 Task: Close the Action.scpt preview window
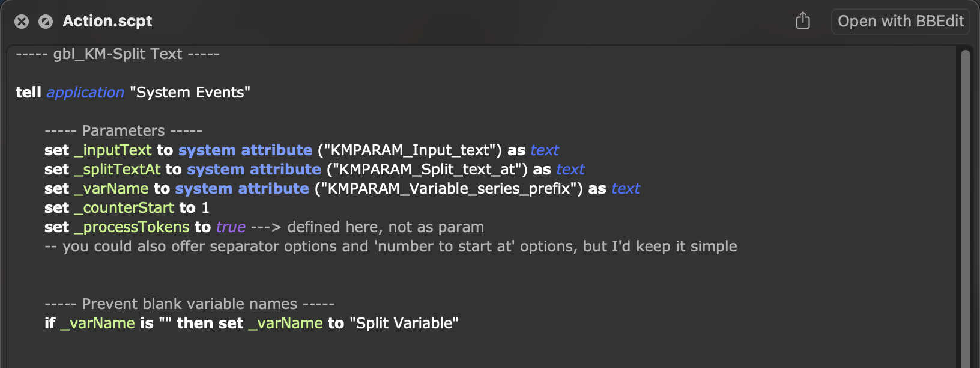pos(22,22)
